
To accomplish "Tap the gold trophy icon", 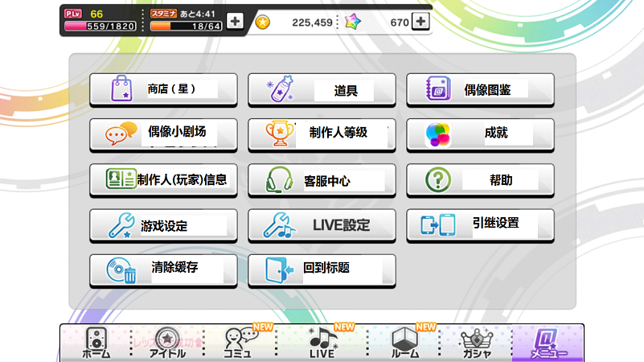I will pyautogui.click(x=280, y=134).
